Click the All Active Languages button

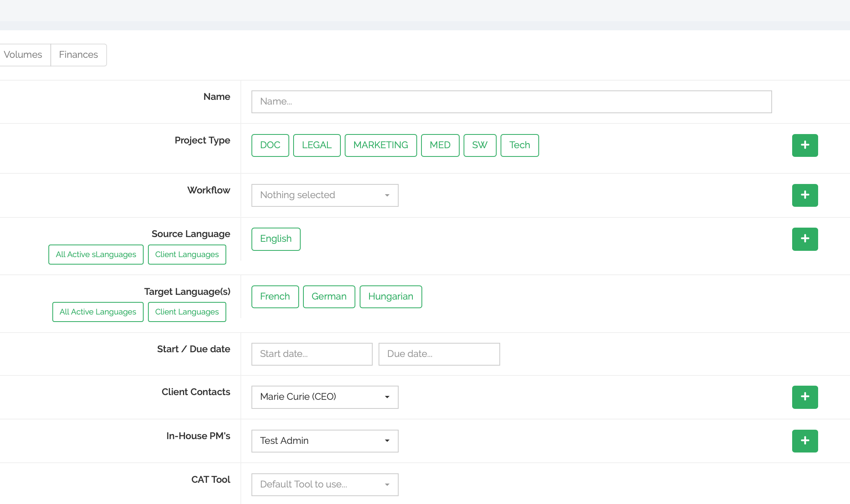click(x=98, y=312)
